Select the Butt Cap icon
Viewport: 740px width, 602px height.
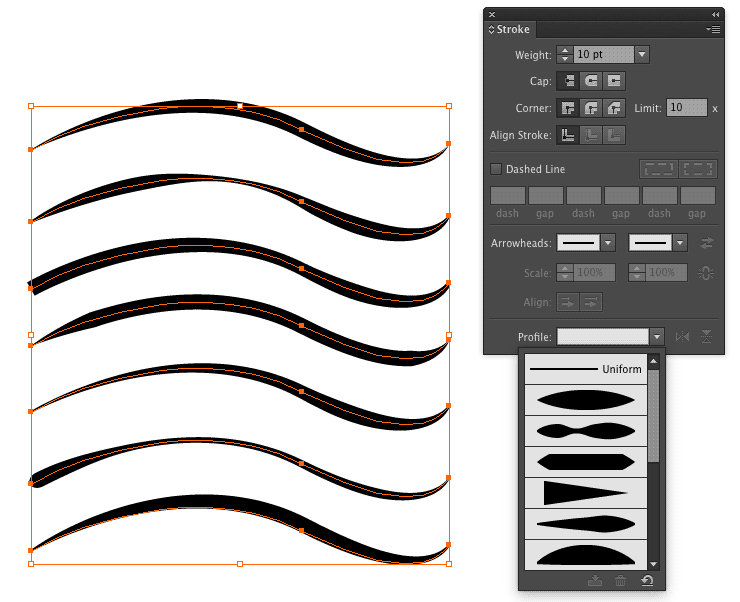[x=568, y=81]
